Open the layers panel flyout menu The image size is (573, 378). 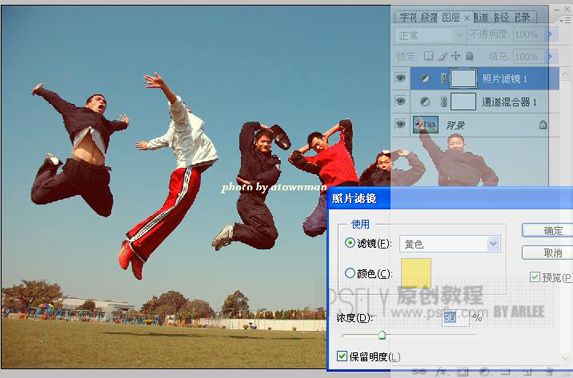(565, 20)
